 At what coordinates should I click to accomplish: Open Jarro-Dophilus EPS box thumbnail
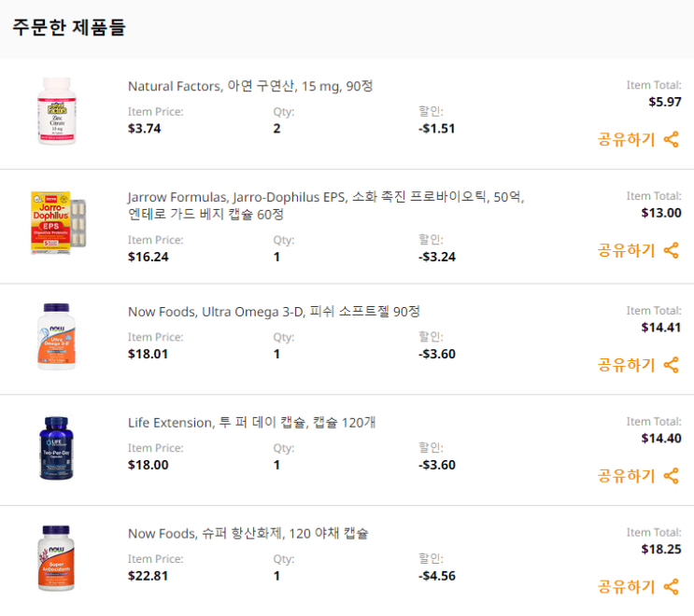click(58, 222)
